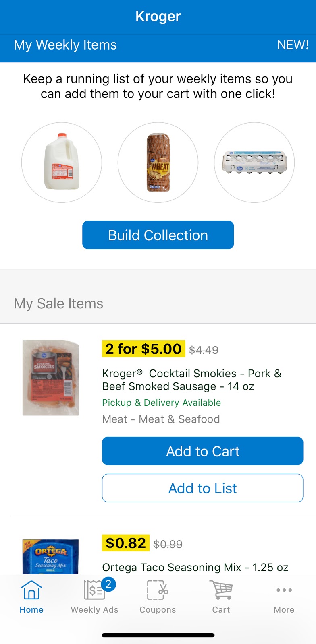Add Cocktail Smokies to cart
The width and height of the screenshot is (316, 644).
pyautogui.click(x=202, y=451)
